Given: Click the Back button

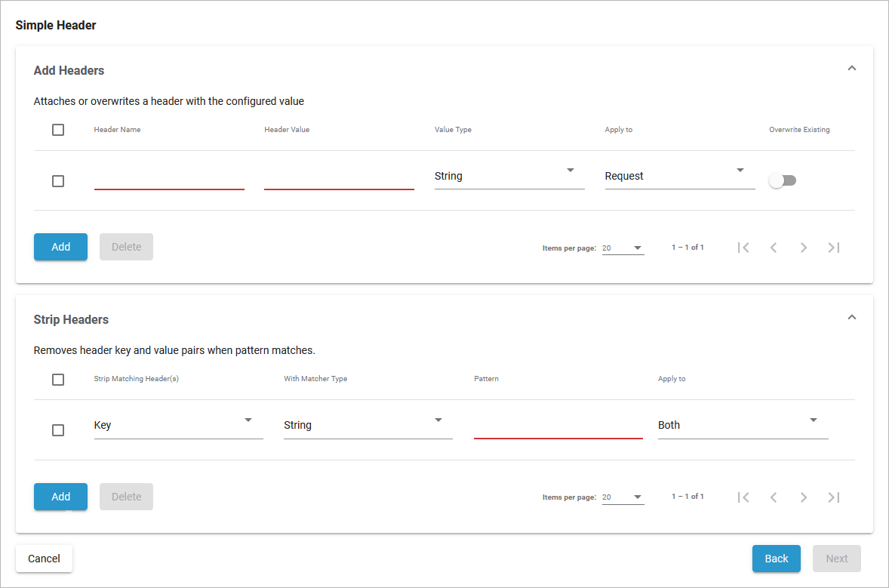Looking at the screenshot, I should point(777,559).
